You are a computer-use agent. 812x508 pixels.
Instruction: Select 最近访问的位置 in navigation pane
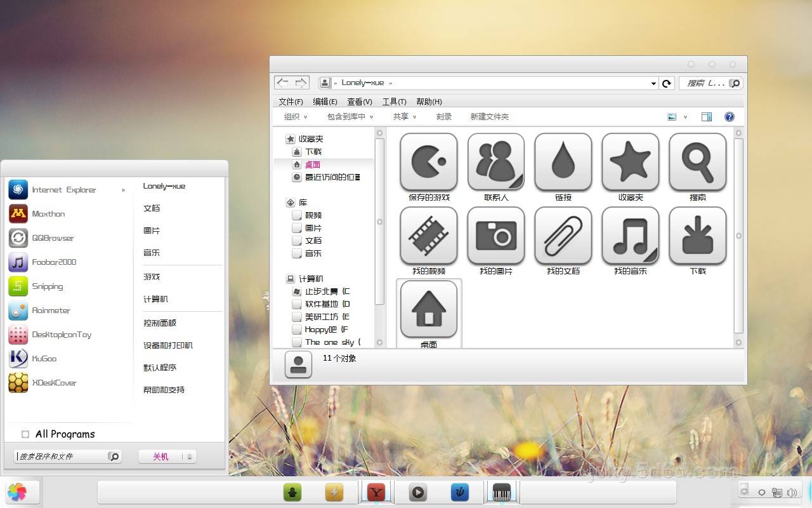coord(326,177)
